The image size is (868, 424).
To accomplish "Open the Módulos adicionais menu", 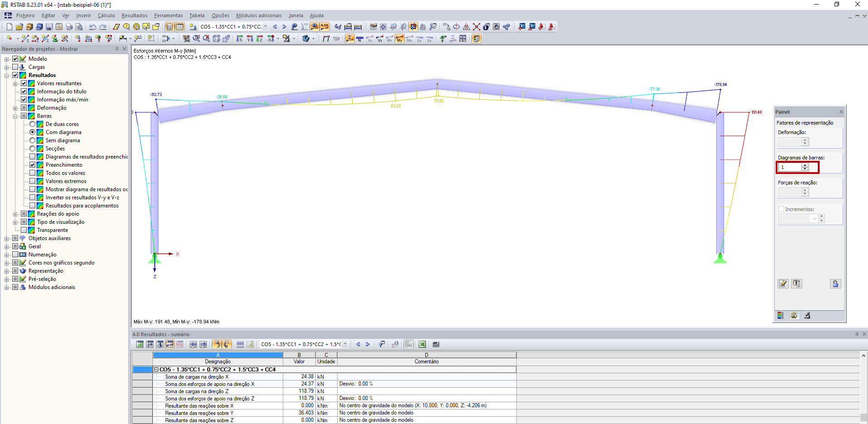I will pyautogui.click(x=259, y=15).
